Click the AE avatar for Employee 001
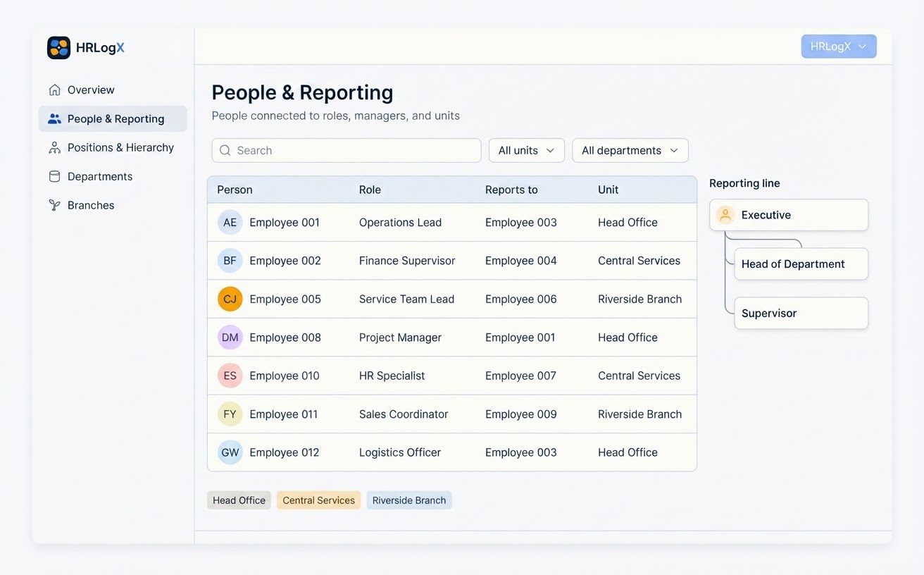924x575 pixels. click(230, 223)
